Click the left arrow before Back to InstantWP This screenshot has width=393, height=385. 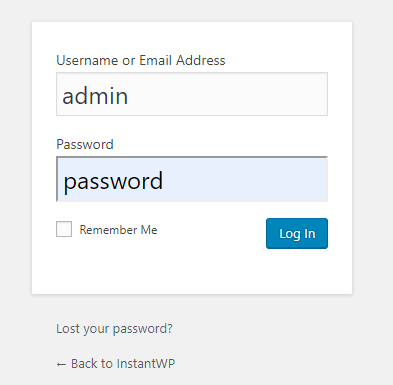(61, 364)
